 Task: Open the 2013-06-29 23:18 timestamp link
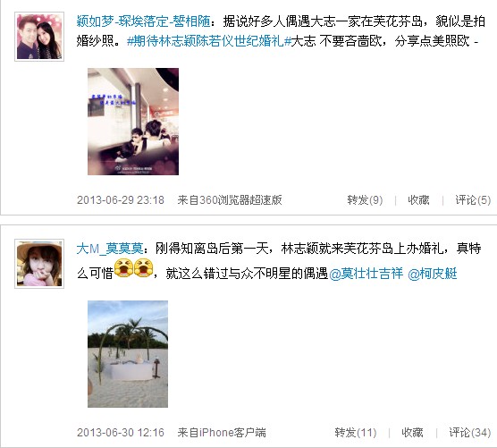121,200
